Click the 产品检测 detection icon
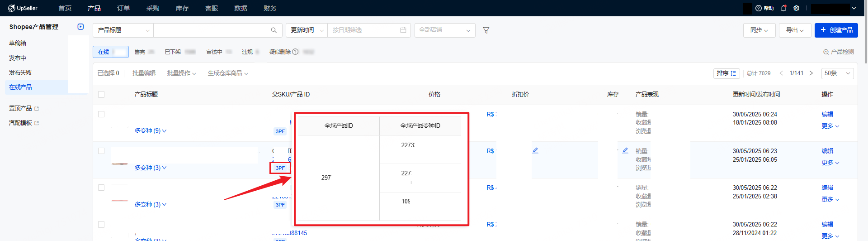Screen dimensions: 868x241 click(826, 52)
